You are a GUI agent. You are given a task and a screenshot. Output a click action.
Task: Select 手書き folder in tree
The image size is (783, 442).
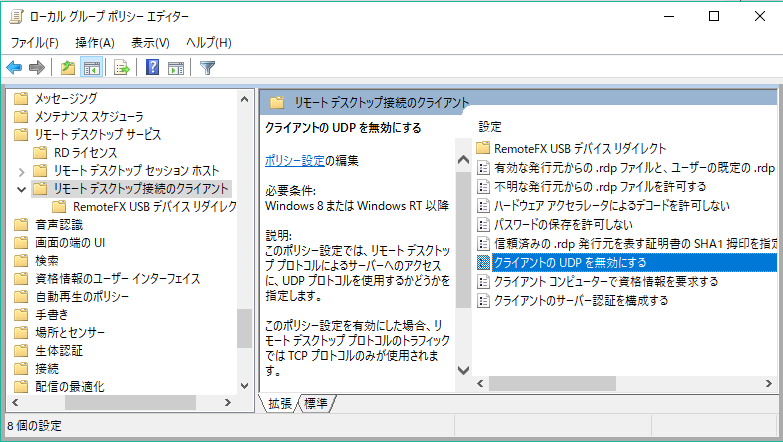[x=51, y=315]
